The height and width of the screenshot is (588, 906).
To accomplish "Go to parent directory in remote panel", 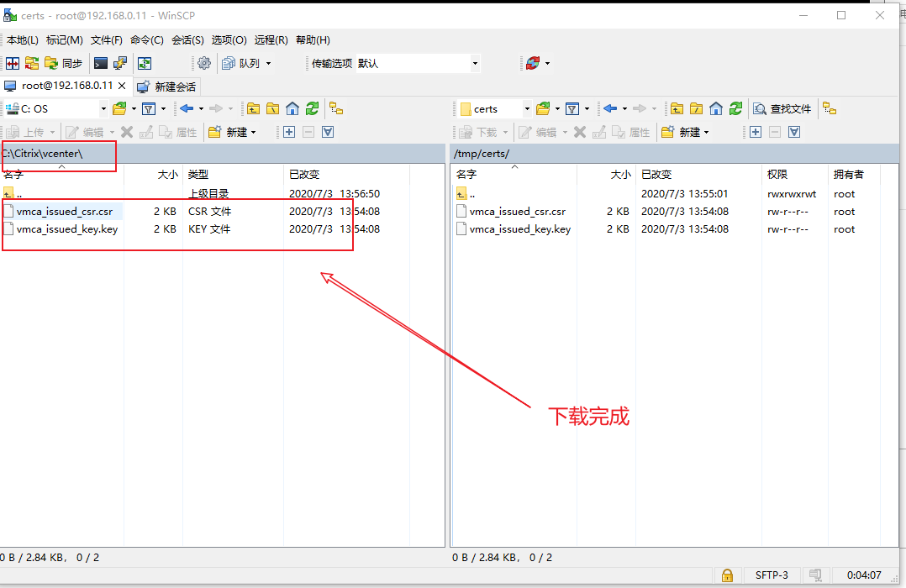I will click(677, 108).
